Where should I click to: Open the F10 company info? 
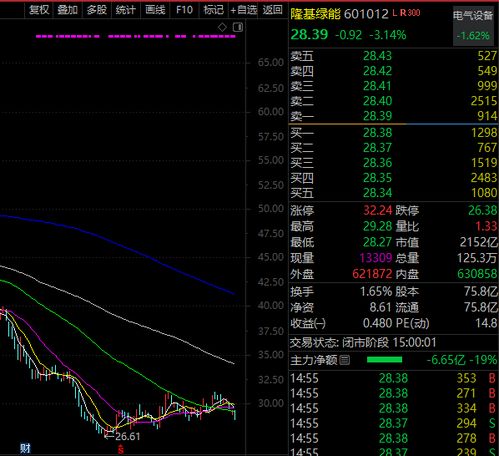click(184, 10)
